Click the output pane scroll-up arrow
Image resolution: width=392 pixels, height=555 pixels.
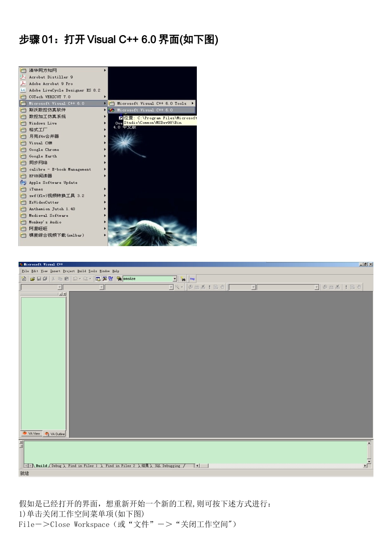(x=369, y=443)
